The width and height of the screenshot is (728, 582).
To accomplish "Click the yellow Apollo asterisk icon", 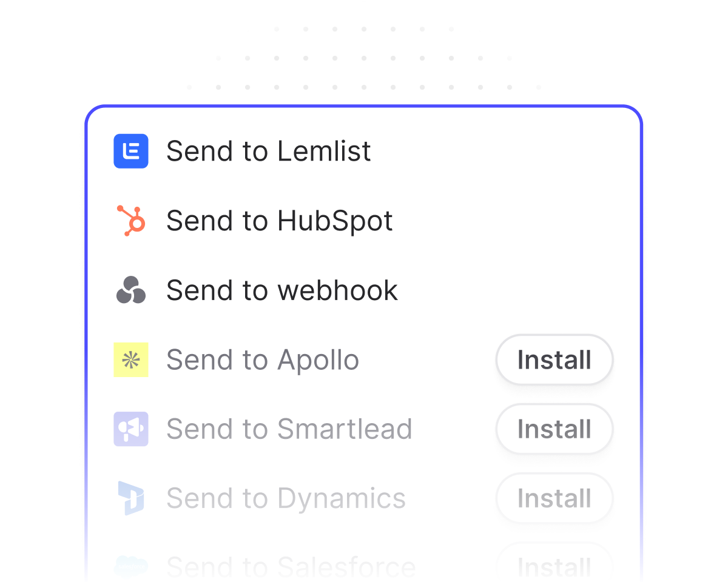I will pyautogui.click(x=131, y=360).
